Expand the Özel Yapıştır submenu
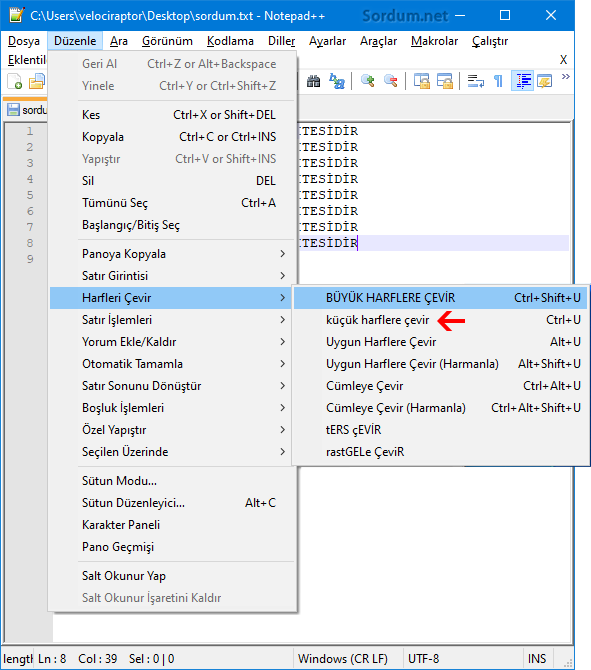591x670 pixels. pyautogui.click(x=173, y=430)
